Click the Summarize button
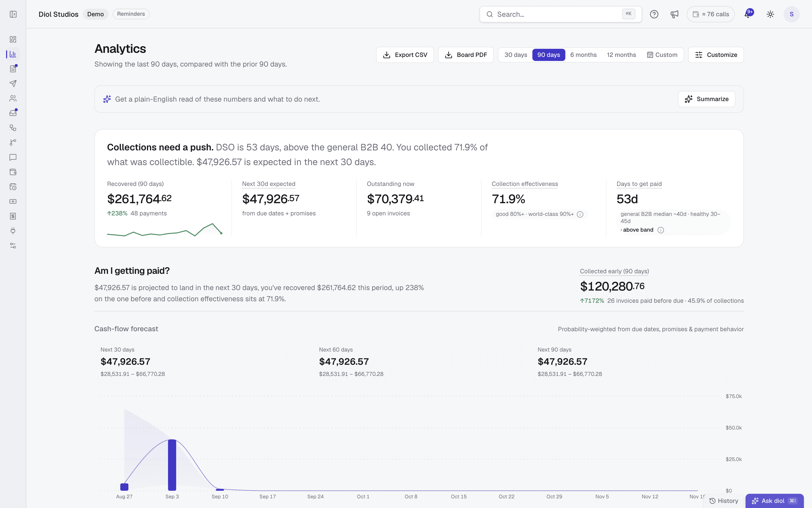Viewport: 812px width, 508px height. pyautogui.click(x=707, y=99)
